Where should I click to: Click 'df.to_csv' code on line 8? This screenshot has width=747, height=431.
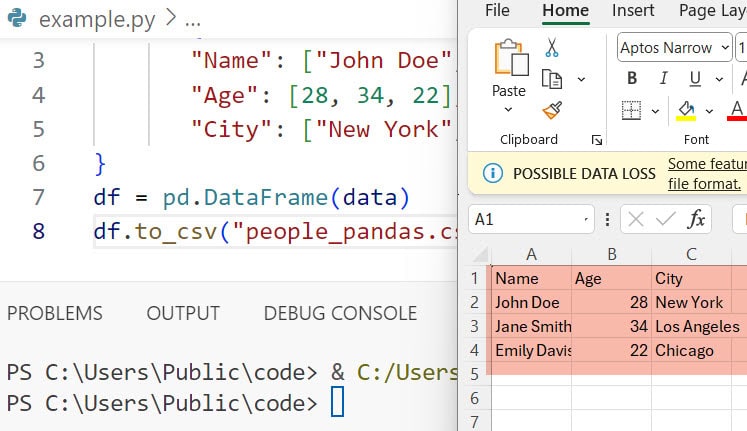(x=155, y=232)
